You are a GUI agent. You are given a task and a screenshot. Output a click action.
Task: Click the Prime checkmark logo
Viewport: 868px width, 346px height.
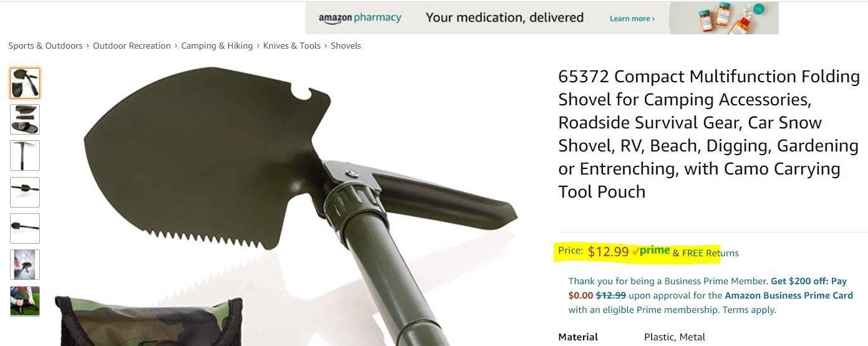coord(650,251)
